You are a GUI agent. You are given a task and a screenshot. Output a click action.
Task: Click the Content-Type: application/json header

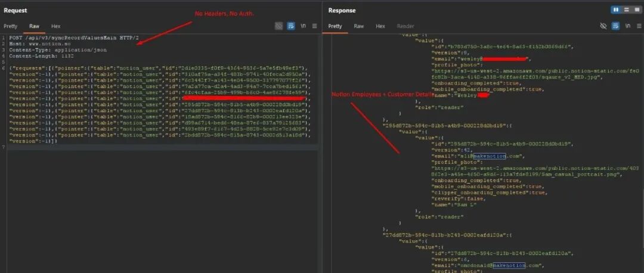58,50
